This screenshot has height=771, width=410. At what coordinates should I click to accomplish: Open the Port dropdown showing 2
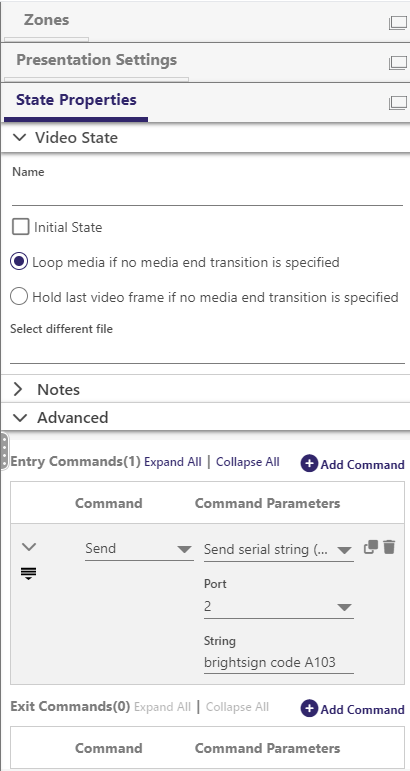(279, 607)
